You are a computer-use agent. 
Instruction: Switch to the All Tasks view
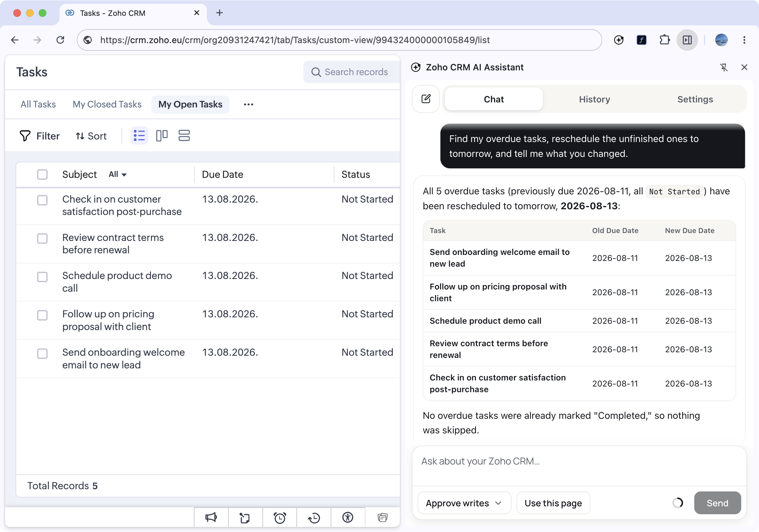click(x=38, y=104)
